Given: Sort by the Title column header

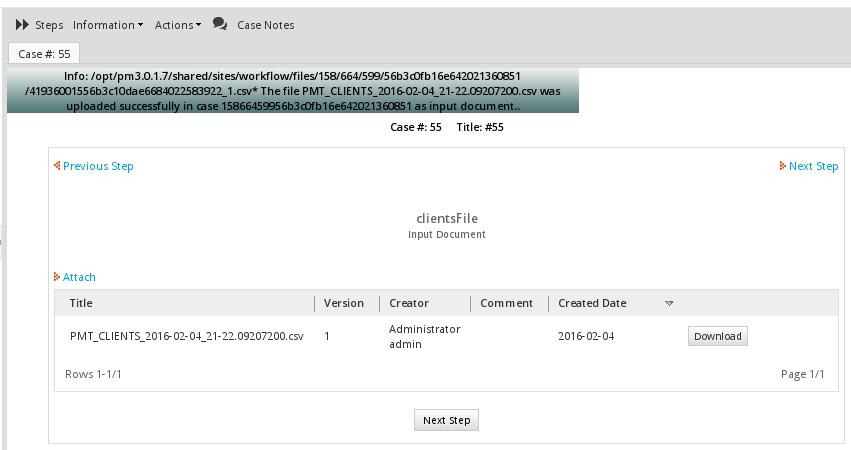Looking at the screenshot, I should (81, 303).
